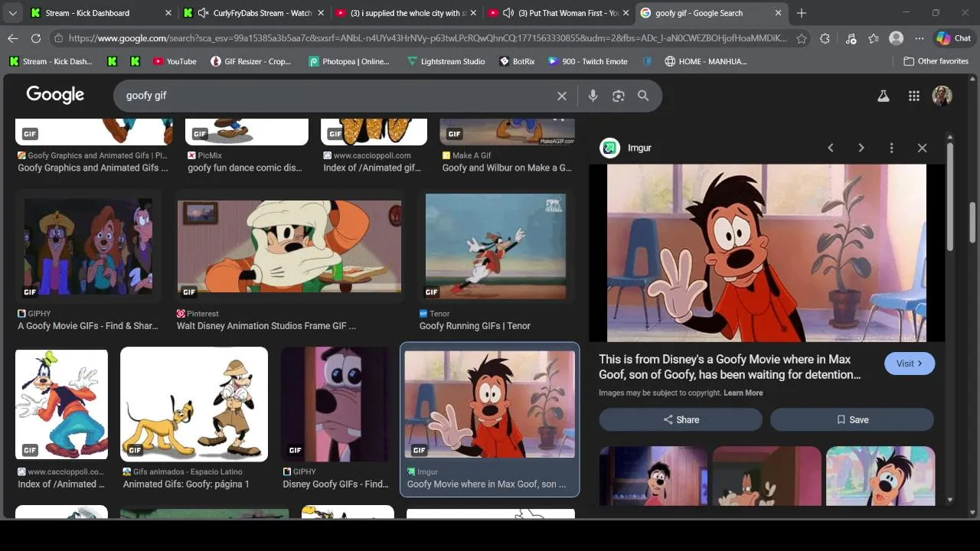Expand the tab actions menu dropdown
Image resolution: width=980 pixels, height=551 pixels.
(12, 13)
